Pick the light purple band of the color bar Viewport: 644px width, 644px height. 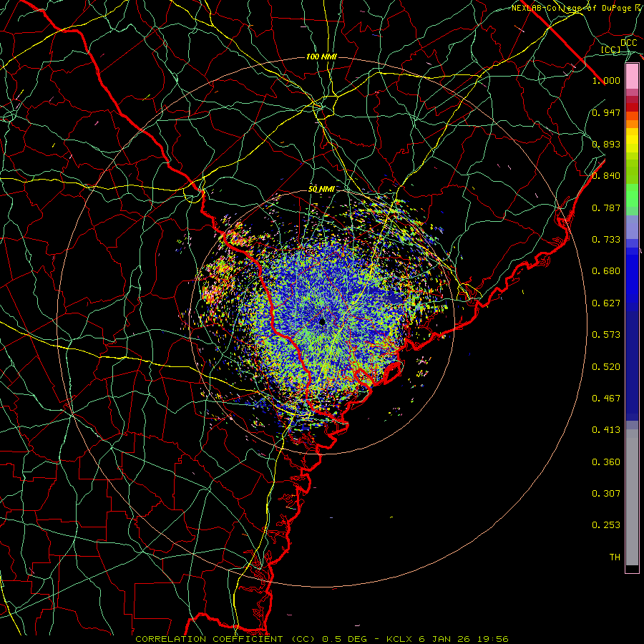632,227
